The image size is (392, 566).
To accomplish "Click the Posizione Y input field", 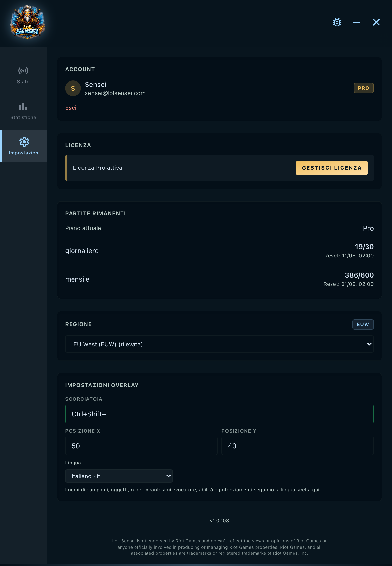I will tap(297, 446).
